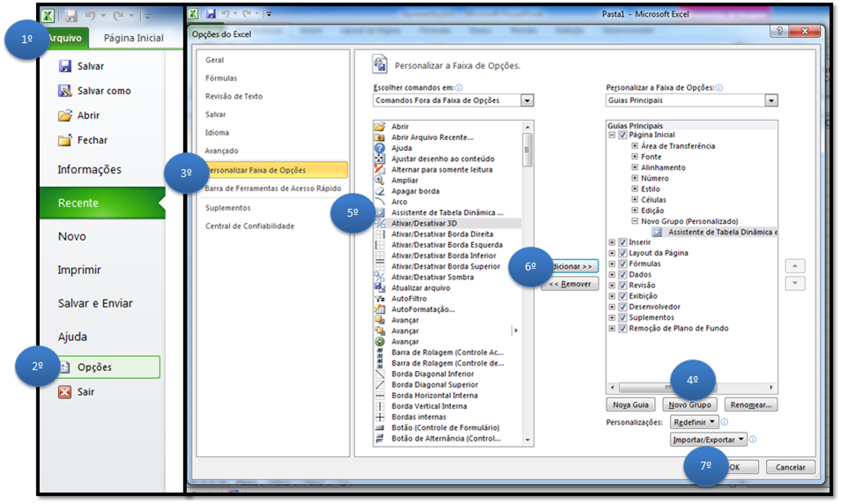841x504 pixels.
Task: Click the help question mark in dialog title bar
Action: coord(780,31)
